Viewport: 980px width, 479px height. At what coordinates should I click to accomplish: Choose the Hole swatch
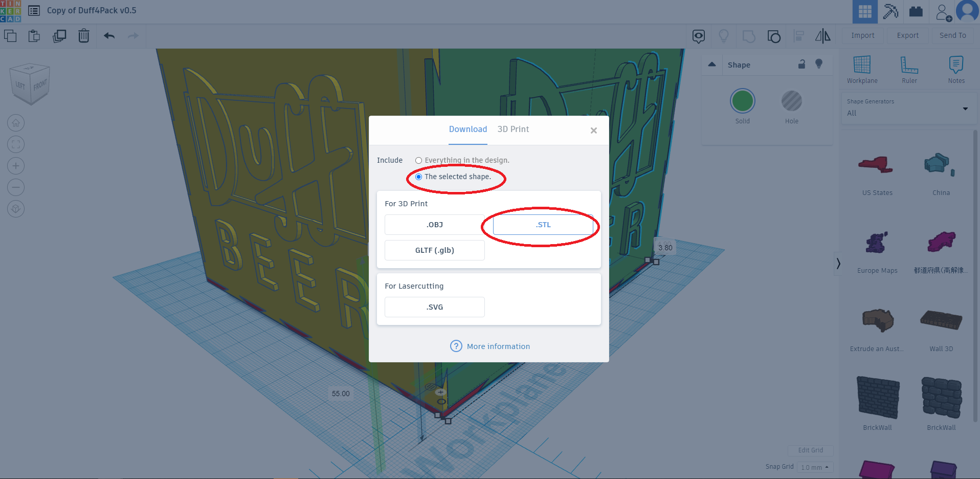[791, 101]
